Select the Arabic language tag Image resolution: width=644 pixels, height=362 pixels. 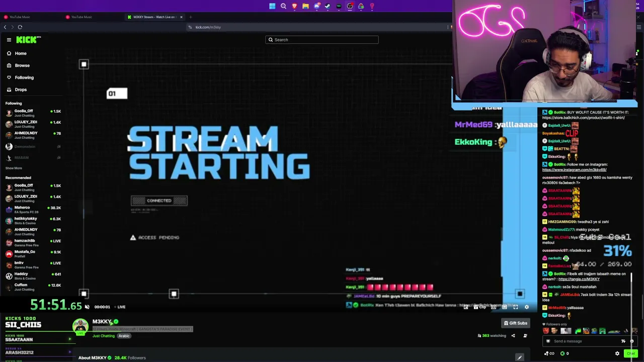124,336
